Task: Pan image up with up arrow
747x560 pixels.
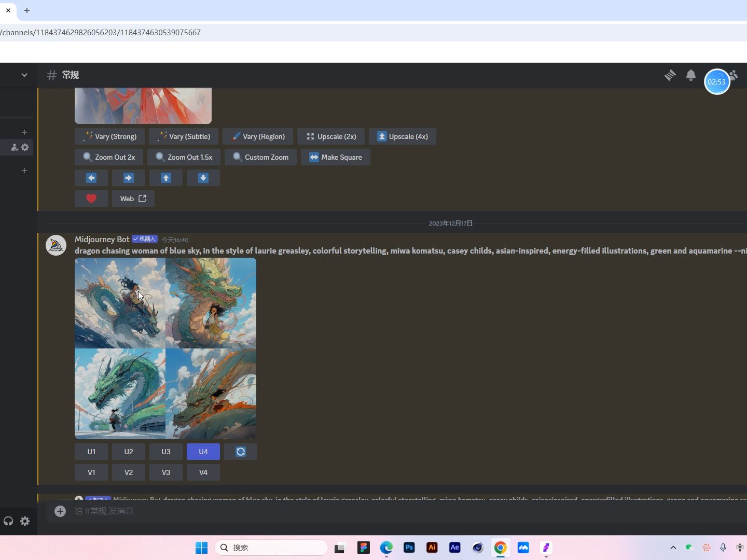Action: [x=166, y=178]
